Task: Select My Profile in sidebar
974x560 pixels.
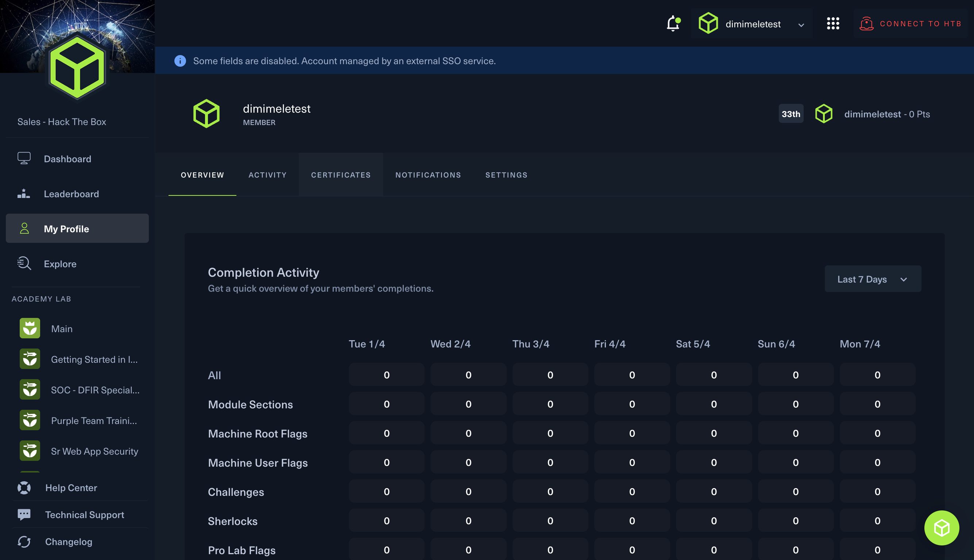Action: click(x=77, y=229)
